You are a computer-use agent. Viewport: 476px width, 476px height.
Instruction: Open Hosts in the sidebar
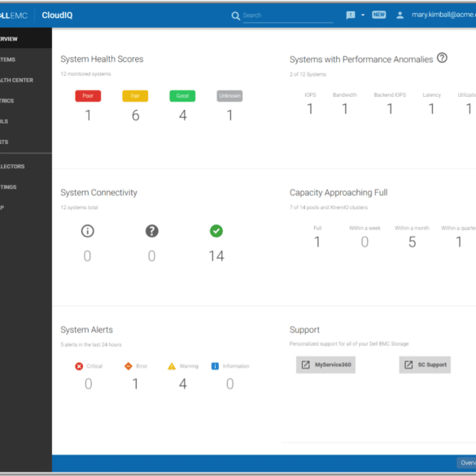(26, 142)
